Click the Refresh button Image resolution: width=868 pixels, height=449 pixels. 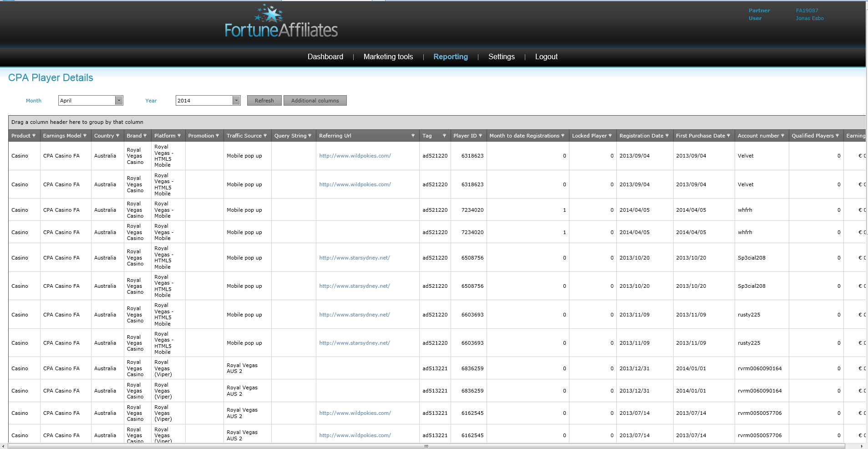point(264,101)
